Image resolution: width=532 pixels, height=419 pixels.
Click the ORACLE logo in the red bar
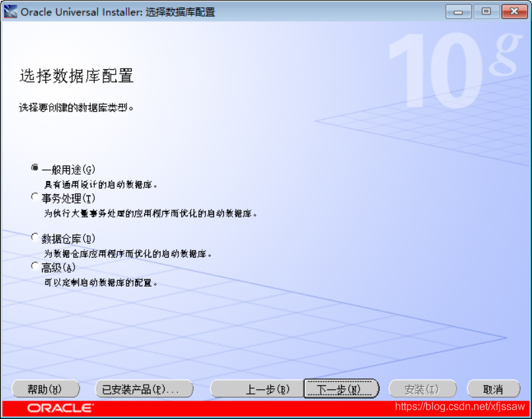pyautogui.click(x=61, y=408)
